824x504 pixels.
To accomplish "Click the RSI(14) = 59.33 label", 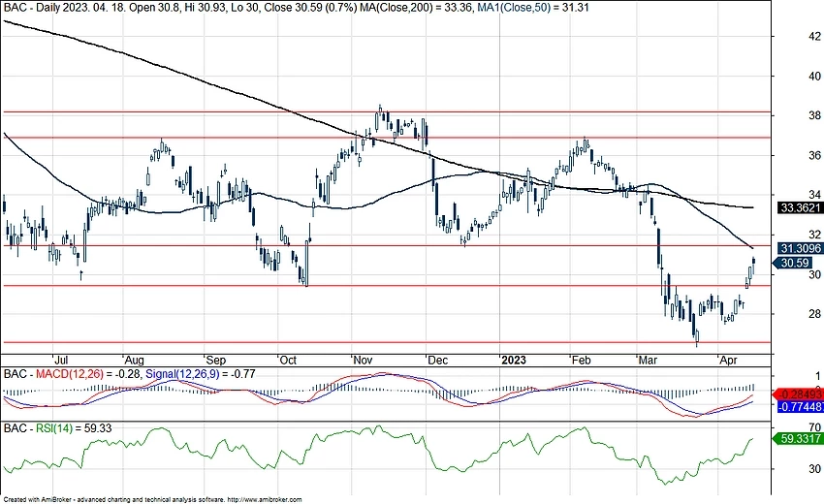I will 74,428.
